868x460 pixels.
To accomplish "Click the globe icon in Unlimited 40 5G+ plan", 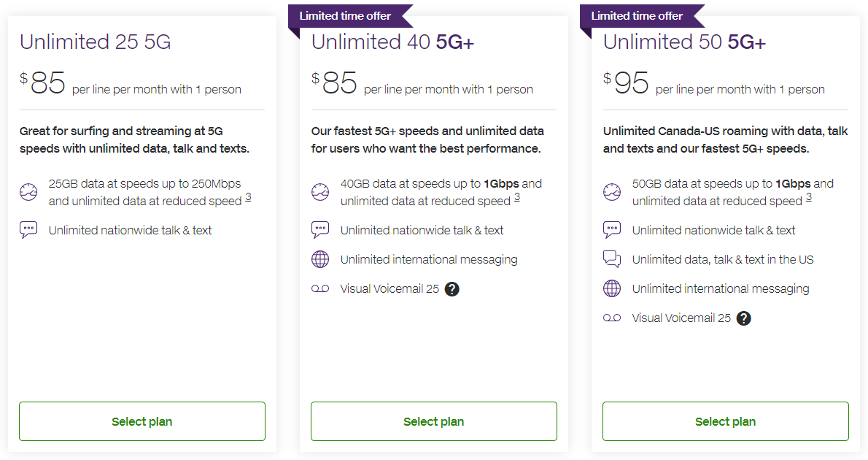I will (x=320, y=259).
